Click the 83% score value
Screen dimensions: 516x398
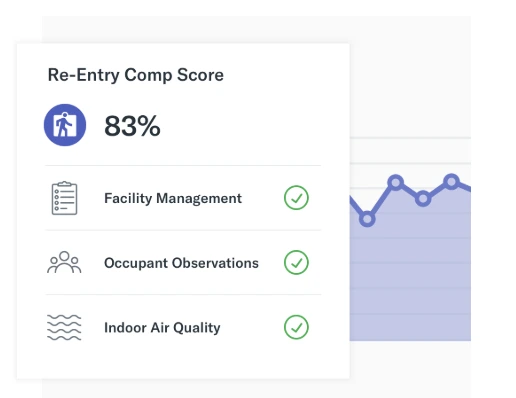pyautogui.click(x=132, y=126)
